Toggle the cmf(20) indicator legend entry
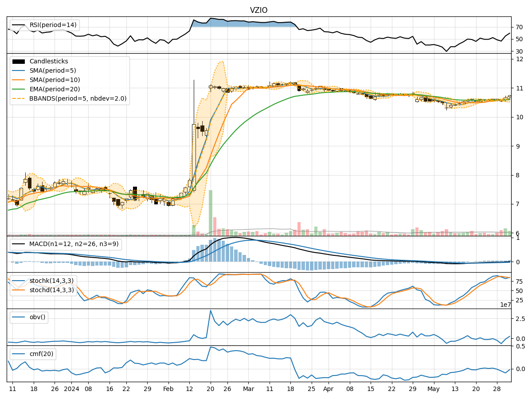This screenshot has width=532, height=399. 19,355
